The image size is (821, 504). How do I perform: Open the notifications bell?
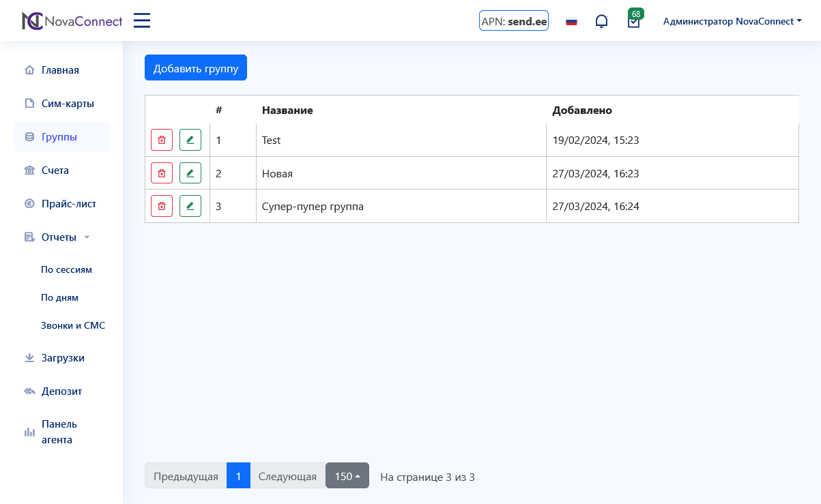pos(601,21)
